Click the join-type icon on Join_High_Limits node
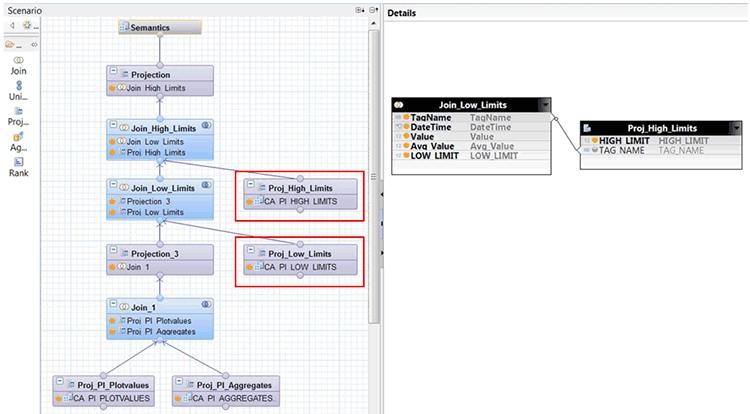 coord(205,125)
